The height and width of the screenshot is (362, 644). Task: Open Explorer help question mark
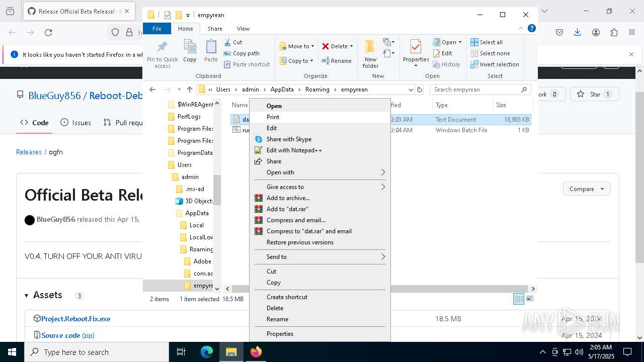coord(531,29)
